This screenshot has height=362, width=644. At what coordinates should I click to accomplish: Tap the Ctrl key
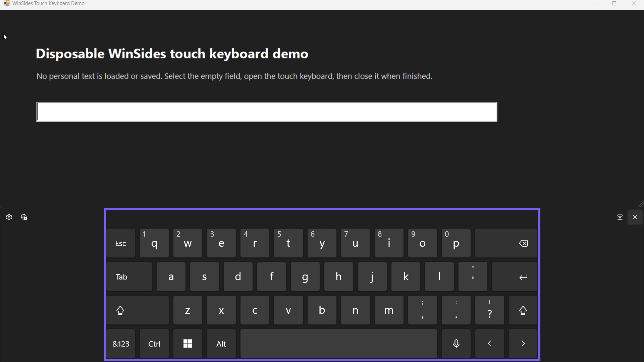(154, 344)
